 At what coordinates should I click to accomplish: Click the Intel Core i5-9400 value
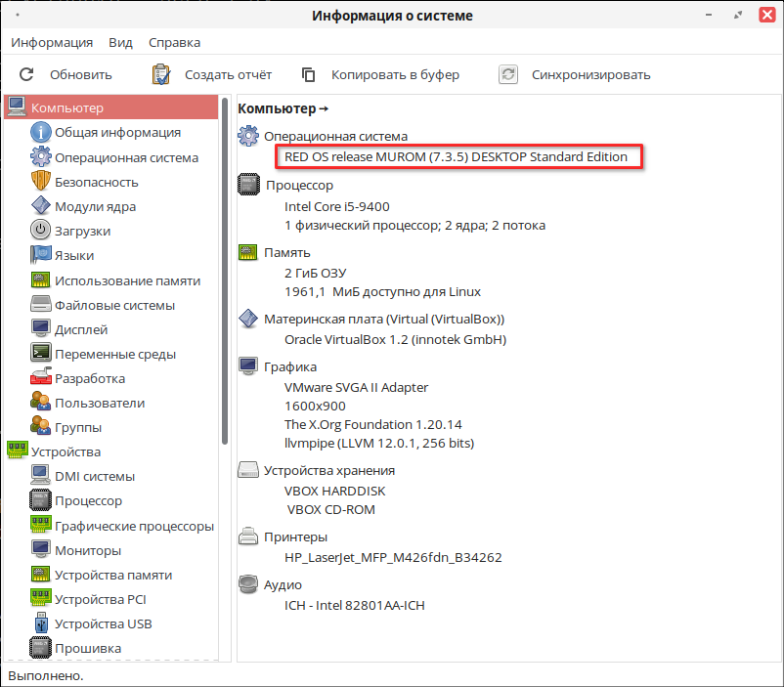pyautogui.click(x=337, y=206)
